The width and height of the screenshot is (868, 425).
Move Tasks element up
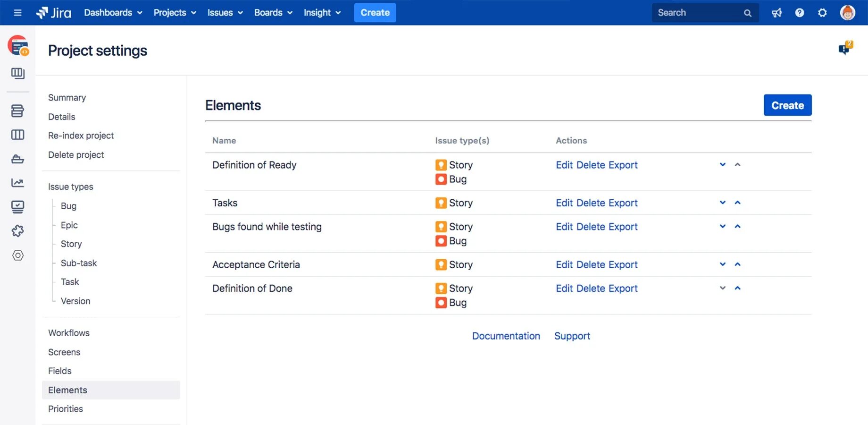pyautogui.click(x=738, y=203)
